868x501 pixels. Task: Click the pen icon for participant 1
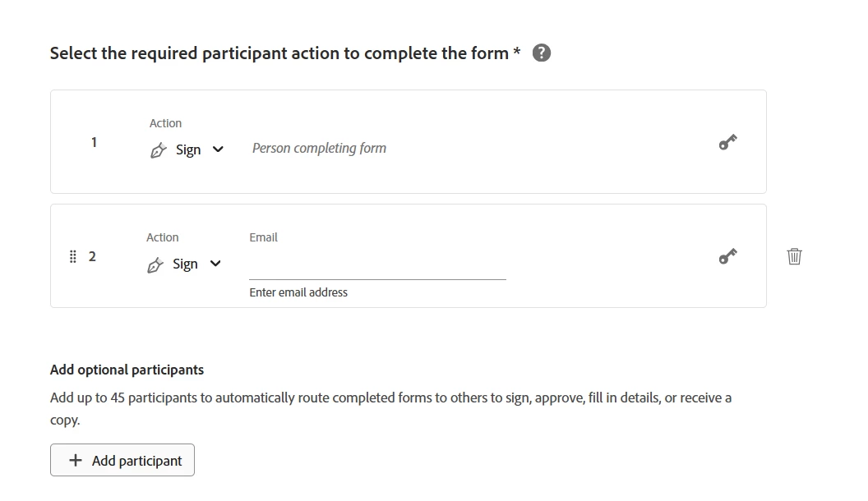(x=159, y=150)
